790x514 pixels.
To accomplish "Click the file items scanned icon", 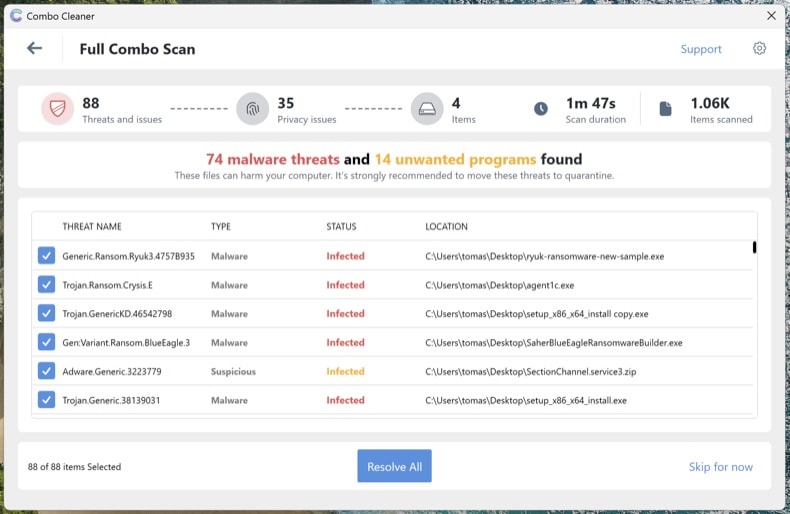I will [x=665, y=108].
